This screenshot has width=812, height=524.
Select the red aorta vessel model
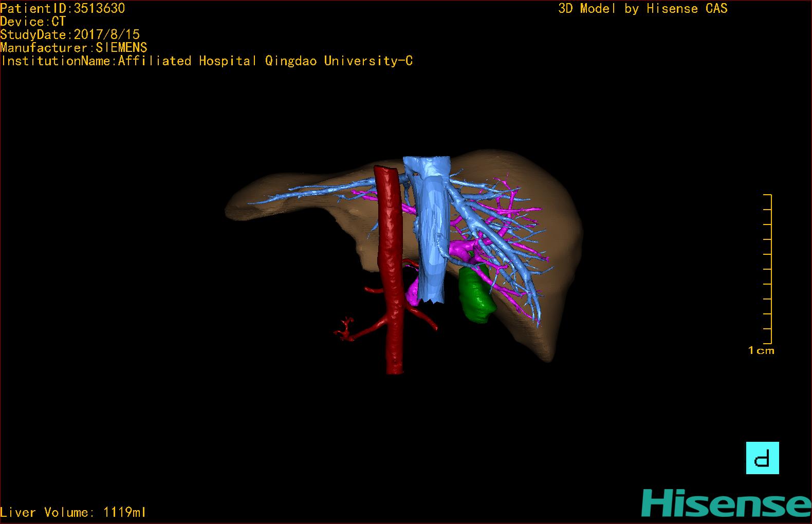click(x=390, y=270)
